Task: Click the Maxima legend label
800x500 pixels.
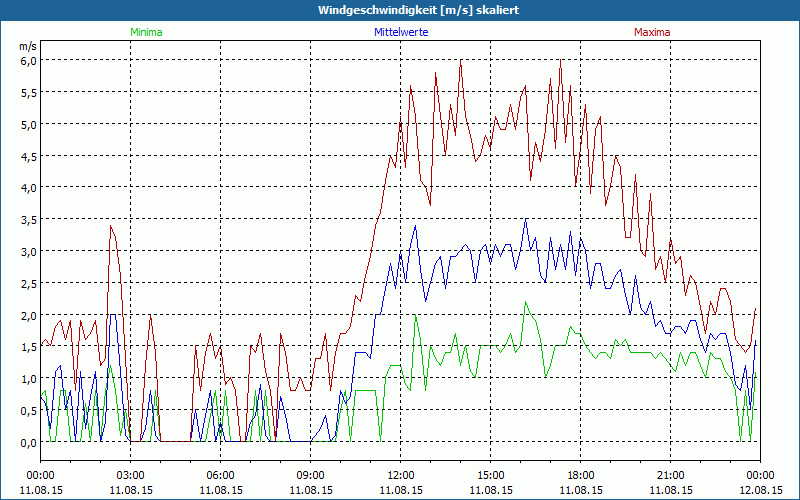Action: pos(652,32)
